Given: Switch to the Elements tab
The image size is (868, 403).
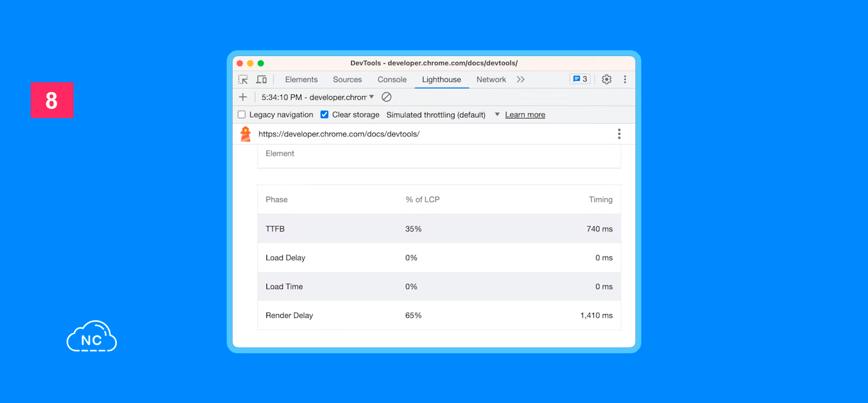Looking at the screenshot, I should (301, 79).
